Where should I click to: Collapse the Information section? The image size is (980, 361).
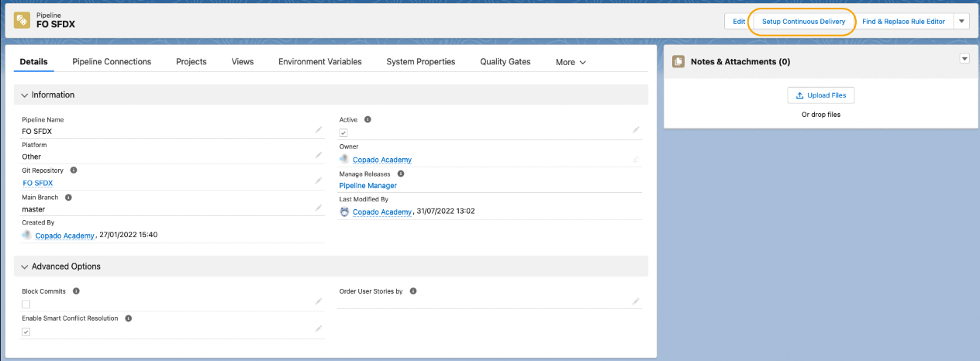[25, 95]
